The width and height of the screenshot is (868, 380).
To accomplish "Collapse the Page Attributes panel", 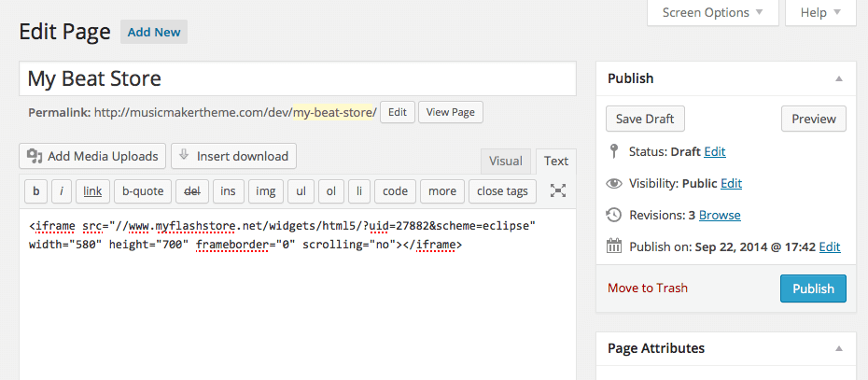I will [839, 349].
